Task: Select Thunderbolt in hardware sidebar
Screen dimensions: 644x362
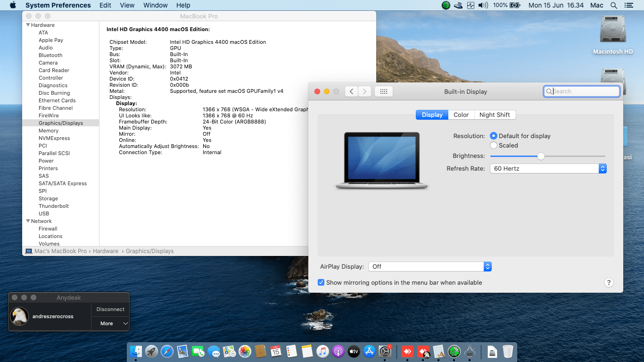Action: click(54, 206)
